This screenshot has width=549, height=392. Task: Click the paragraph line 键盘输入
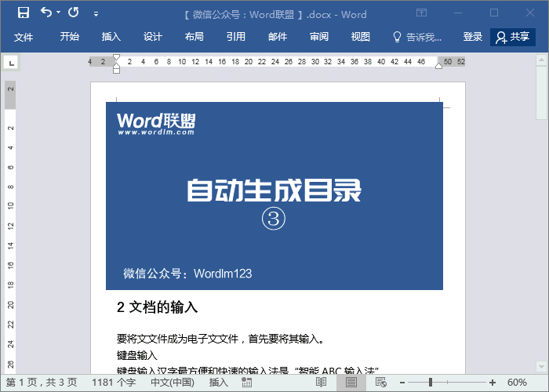pos(137,355)
